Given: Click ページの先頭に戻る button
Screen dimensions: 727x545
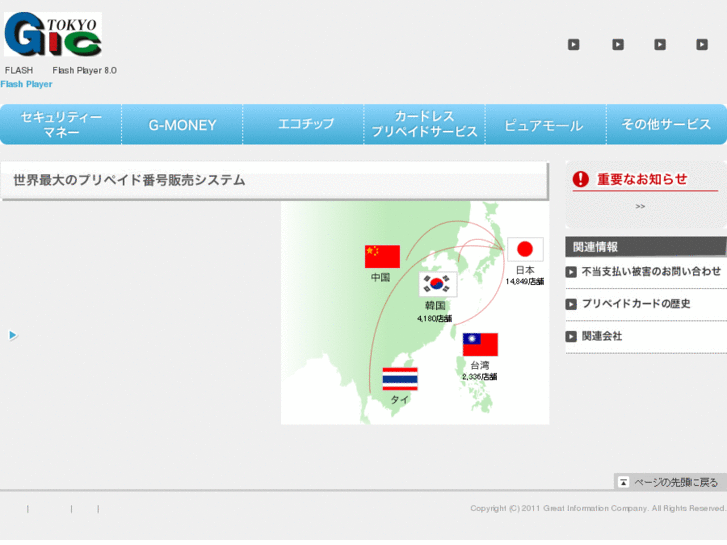Looking at the screenshot, I should (x=670, y=482).
